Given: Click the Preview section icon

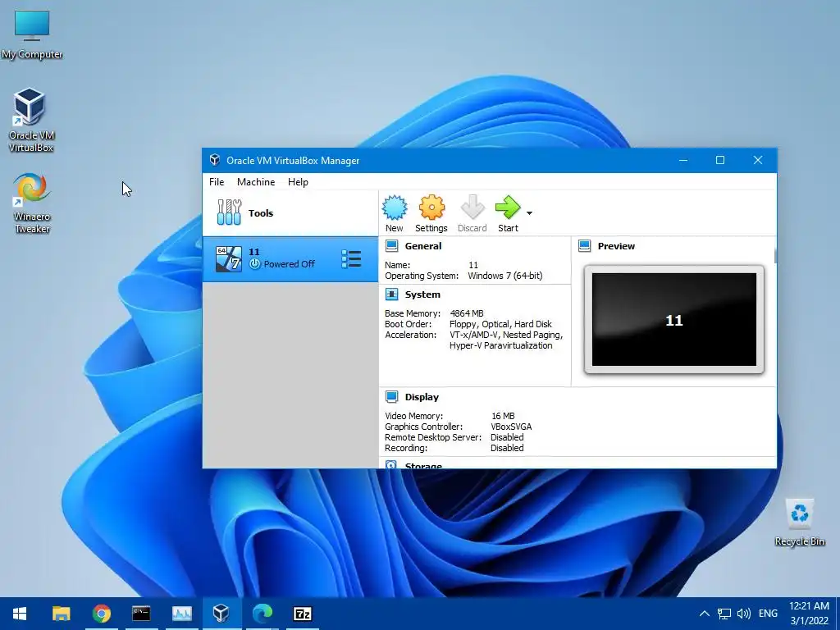Looking at the screenshot, I should [584, 246].
